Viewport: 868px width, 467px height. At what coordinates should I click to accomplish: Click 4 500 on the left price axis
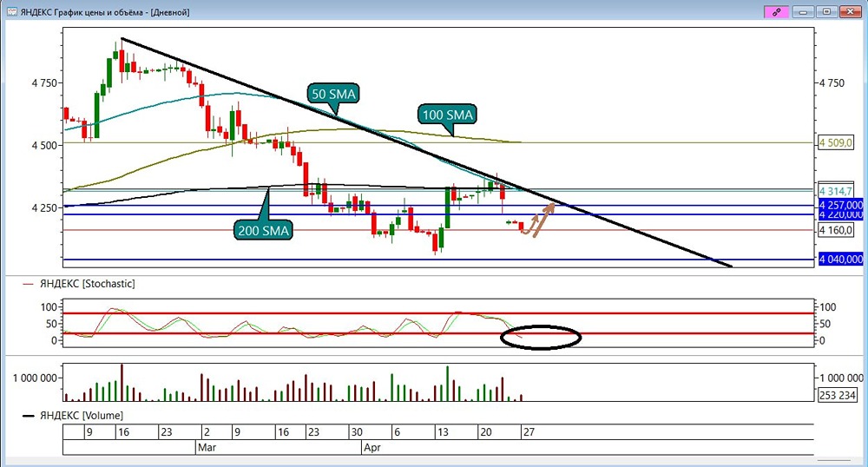tap(43, 146)
